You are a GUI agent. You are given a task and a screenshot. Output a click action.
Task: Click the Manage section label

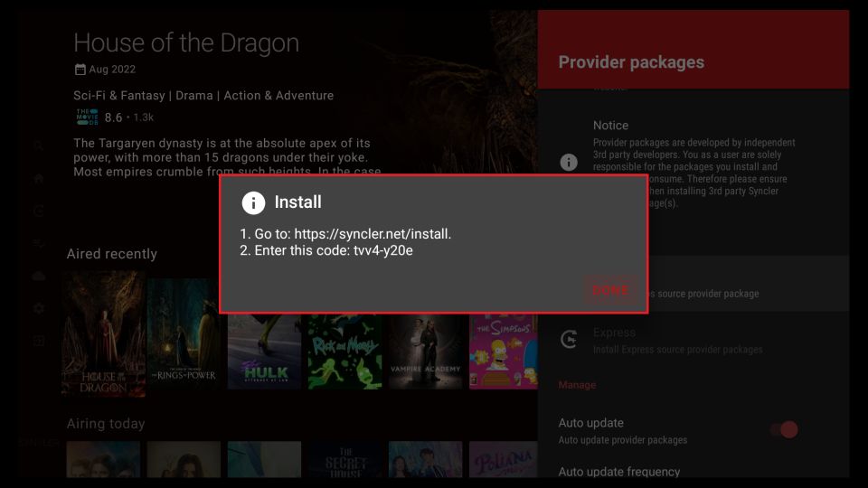[577, 385]
